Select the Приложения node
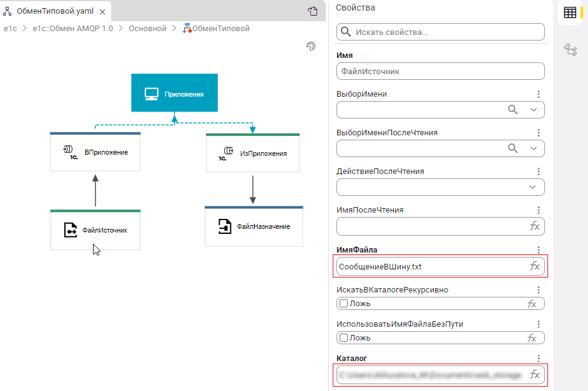Viewport: 588px width, 391px height. click(174, 92)
